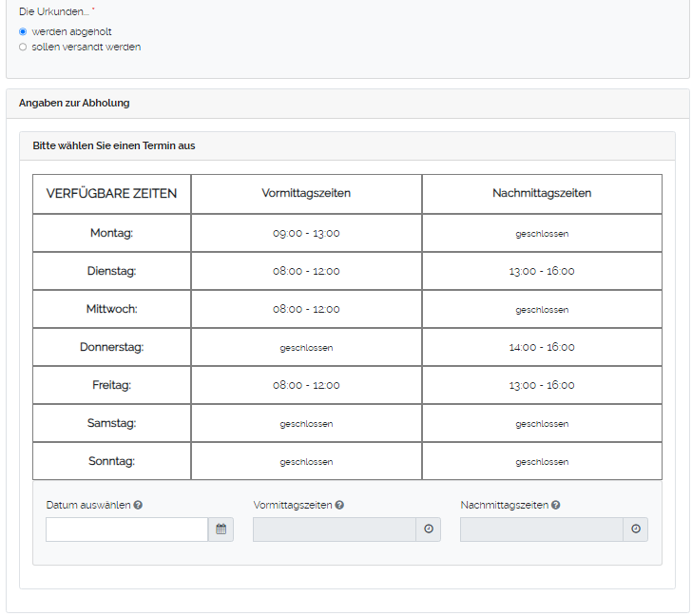Click the 'sollen versandt werden' label text
The height and width of the screenshot is (616, 692).
pos(86,47)
